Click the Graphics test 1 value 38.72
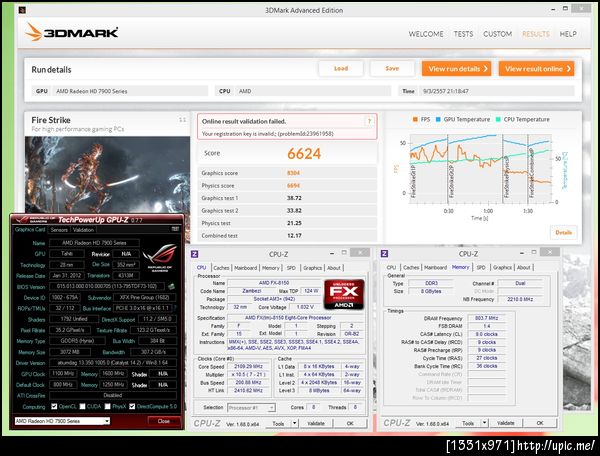Screen dimensions: 600x456 pyautogui.click(x=294, y=198)
